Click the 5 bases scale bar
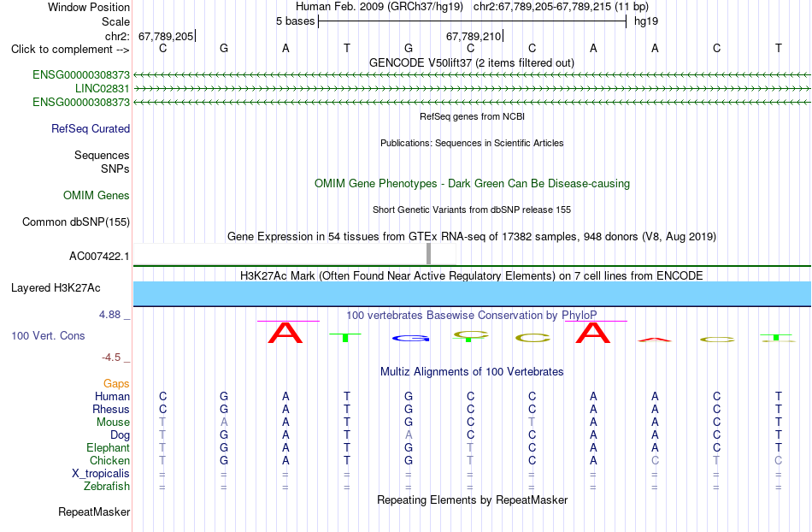Screen dimensions: 812x532 472,21
